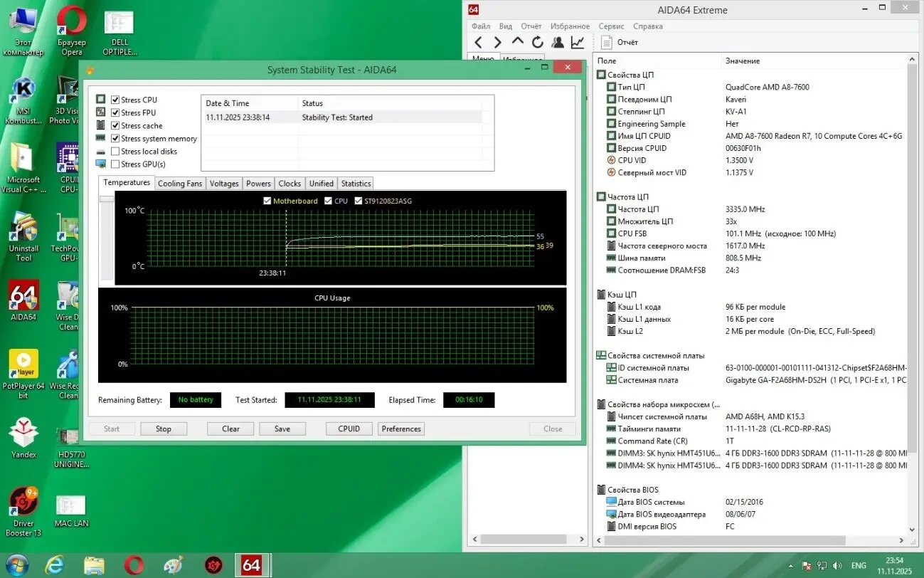Select the AIDA64 icon on the taskbar
The width and height of the screenshot is (924, 578).
(x=253, y=564)
